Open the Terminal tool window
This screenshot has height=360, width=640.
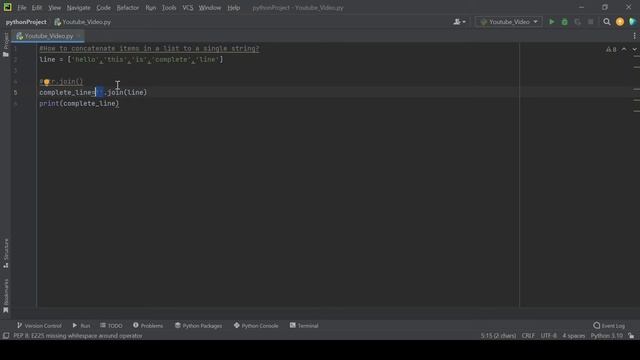click(x=304, y=326)
